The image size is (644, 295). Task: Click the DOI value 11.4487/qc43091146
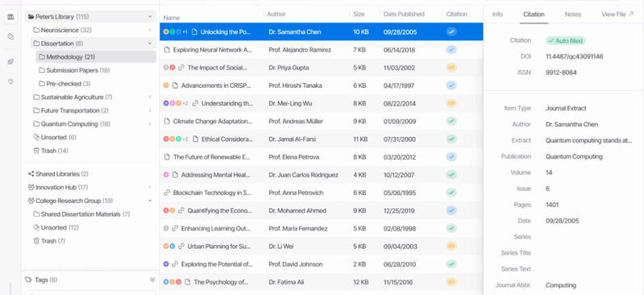coord(574,56)
